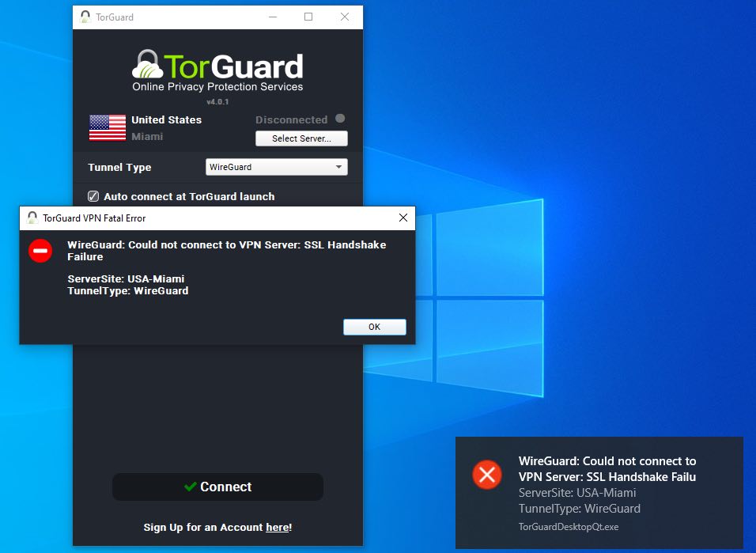Click the TorGuard padlock icon in main title bar
The width and height of the screenshot is (756, 553).
click(85, 17)
